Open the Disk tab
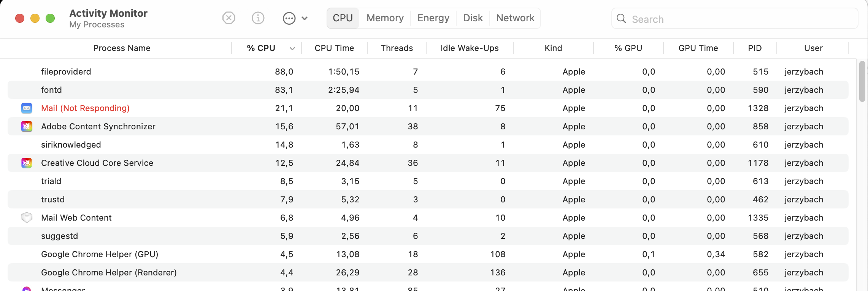868x291 pixels. pos(473,18)
